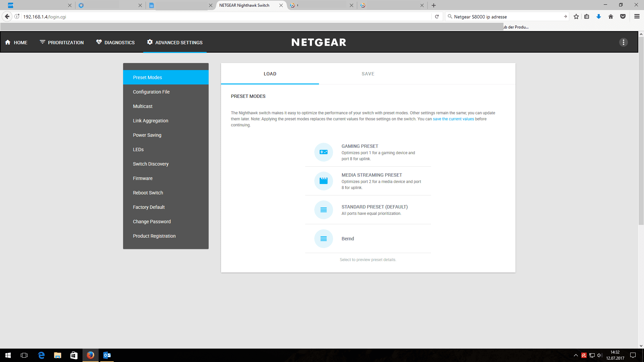Open Factory Default in the sidebar
Screen dimensions: 644x362
166,207
